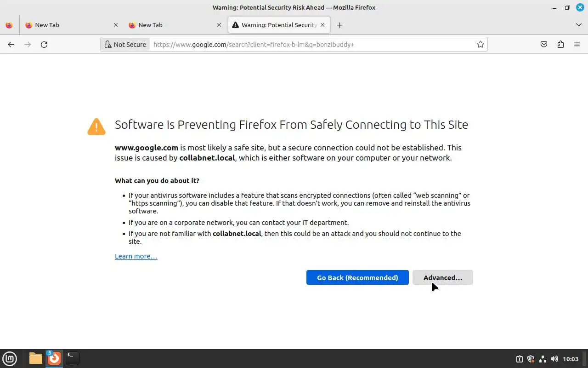Expand the Advanced... options
This screenshot has width=588, height=368.
click(442, 277)
